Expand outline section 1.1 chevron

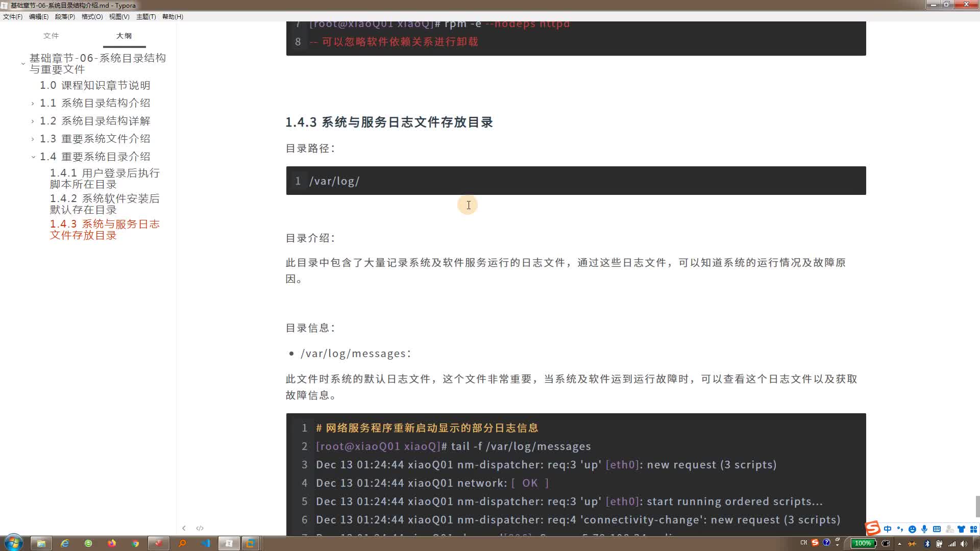(x=33, y=104)
